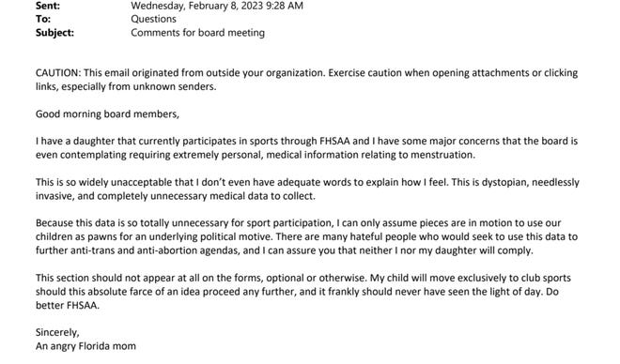
Task: Click the subject text 'Comments for board meeting'
Action: pyautogui.click(x=197, y=33)
